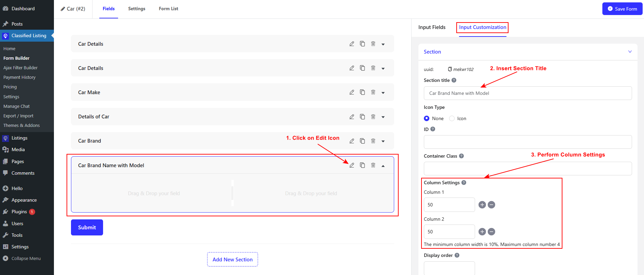Image resolution: width=644 pixels, height=275 pixels.
Task: Click the Submit button
Action: coord(87,227)
